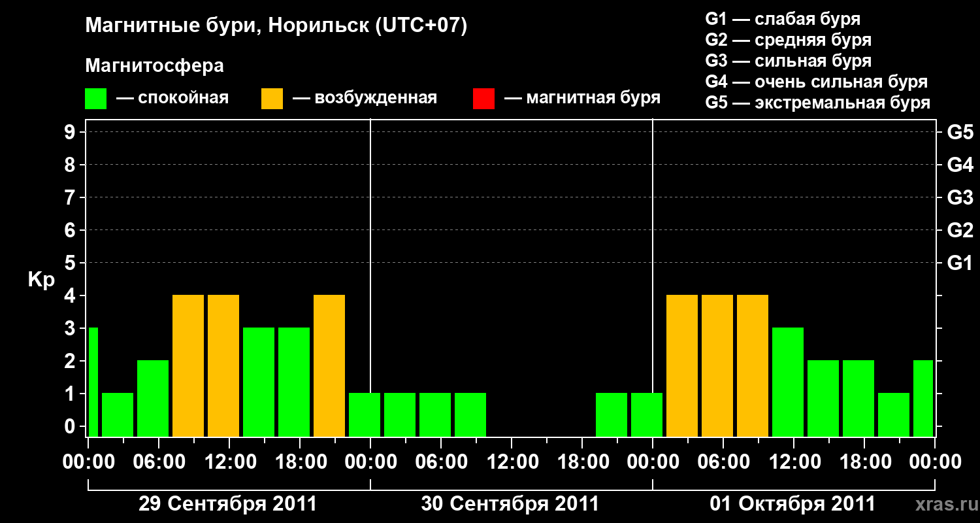Click the orange "возбужденная" legend swatch
The width and height of the screenshot is (980, 523).
coord(272,99)
